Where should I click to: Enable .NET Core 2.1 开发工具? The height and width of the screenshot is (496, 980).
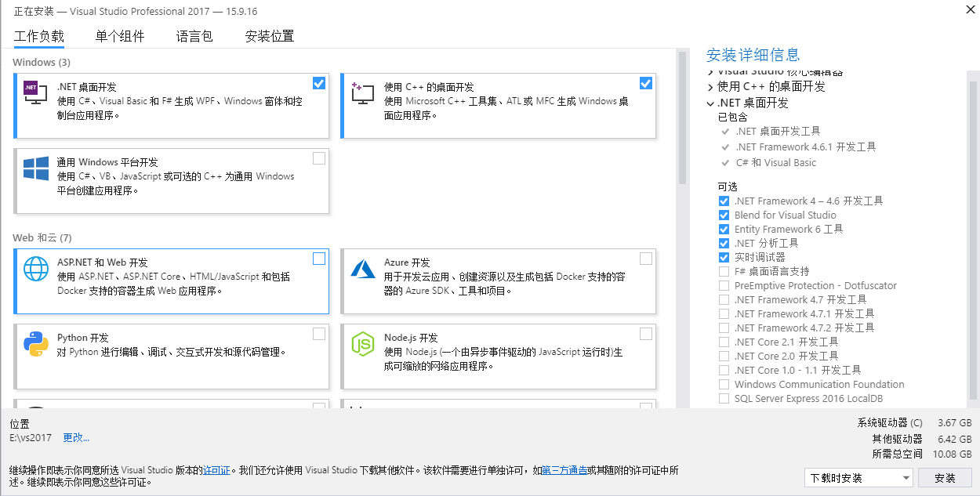[724, 342]
